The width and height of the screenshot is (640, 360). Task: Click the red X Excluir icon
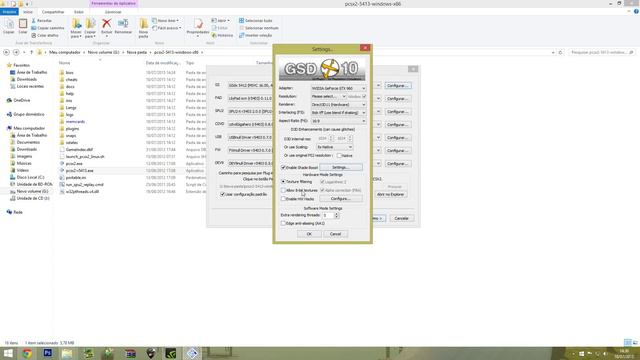(x=107, y=24)
